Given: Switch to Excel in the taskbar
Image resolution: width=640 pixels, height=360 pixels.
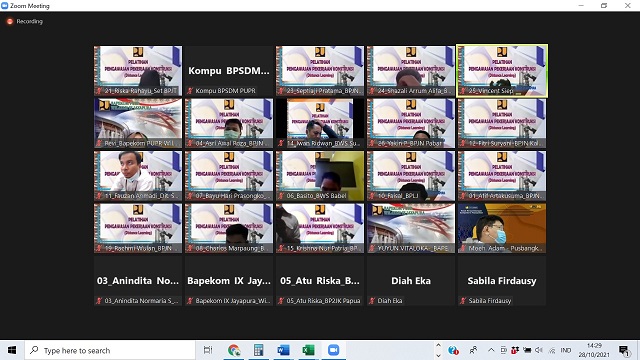Looking at the screenshot, I should (308, 350).
